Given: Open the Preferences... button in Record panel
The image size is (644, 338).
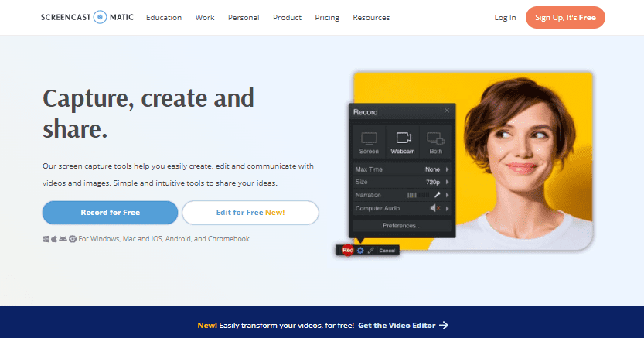Looking at the screenshot, I should [402, 226].
